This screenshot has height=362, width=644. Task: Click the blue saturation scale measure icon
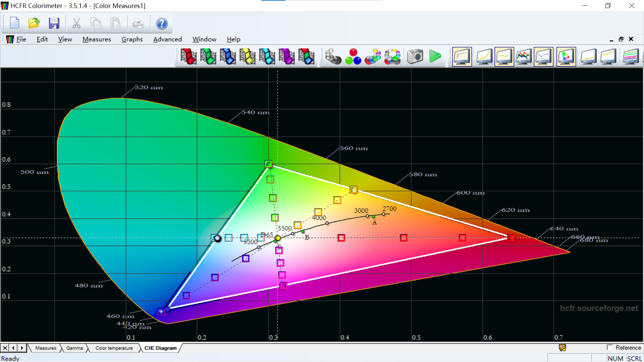pyautogui.click(x=228, y=57)
